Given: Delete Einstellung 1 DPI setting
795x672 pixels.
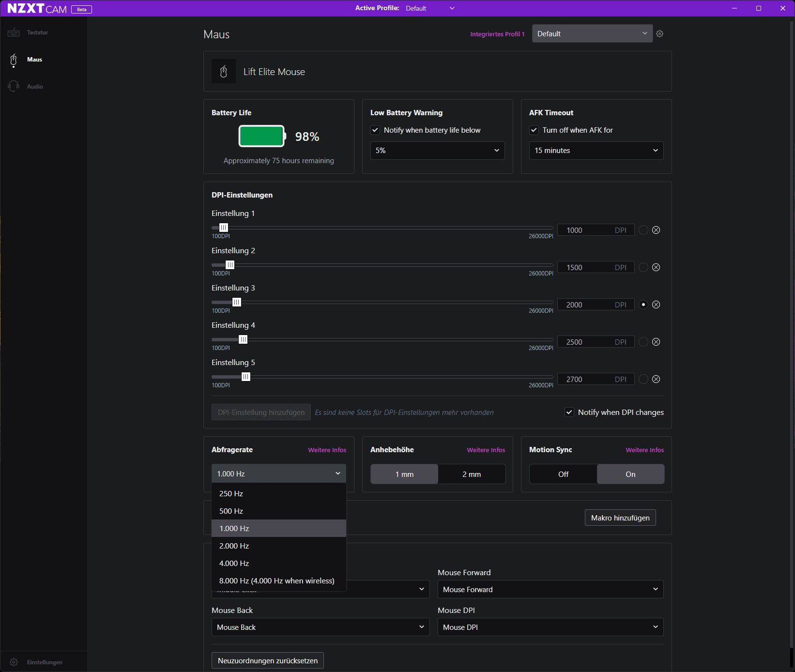Looking at the screenshot, I should (x=656, y=230).
